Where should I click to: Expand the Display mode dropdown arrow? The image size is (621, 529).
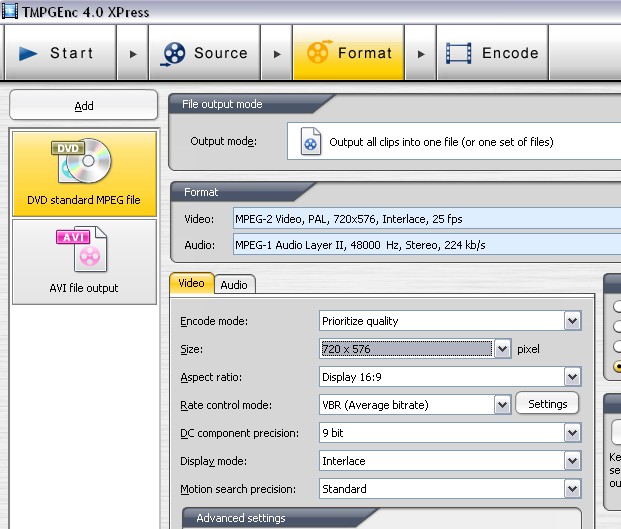572,461
